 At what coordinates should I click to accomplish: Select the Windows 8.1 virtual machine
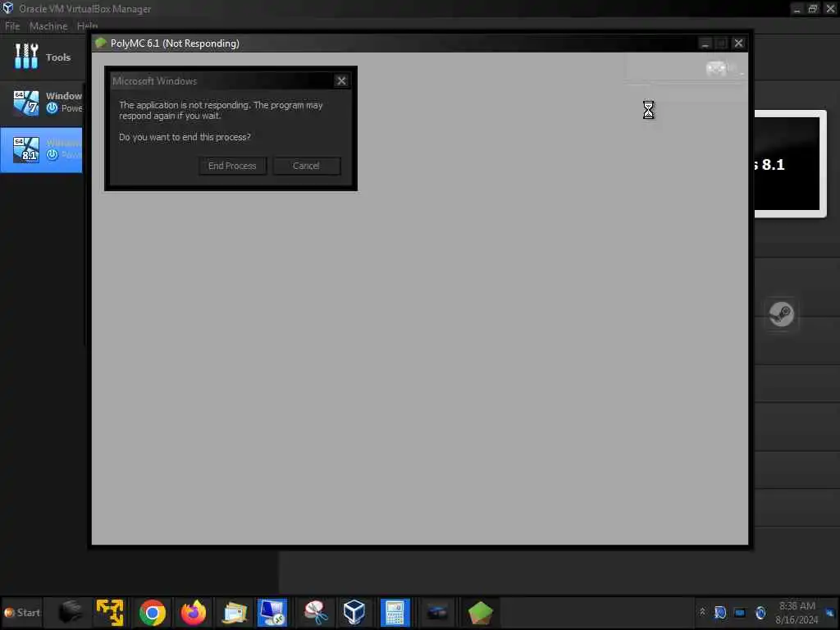[42, 149]
